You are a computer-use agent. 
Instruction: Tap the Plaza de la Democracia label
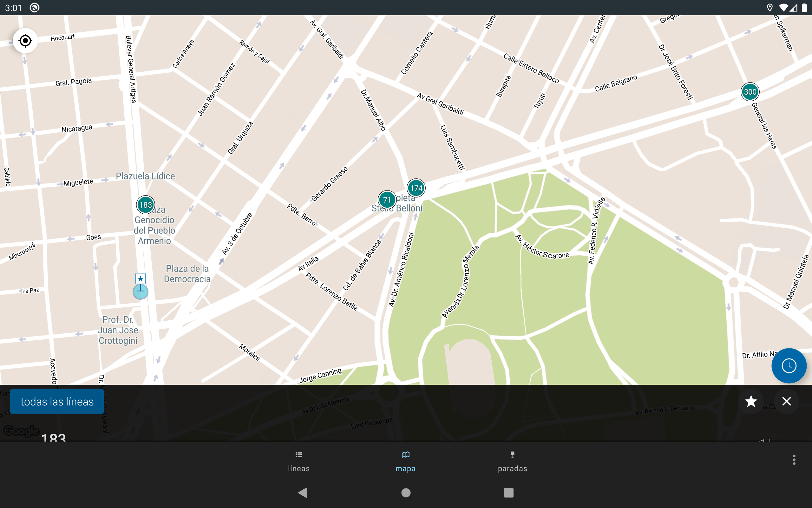[187, 274]
